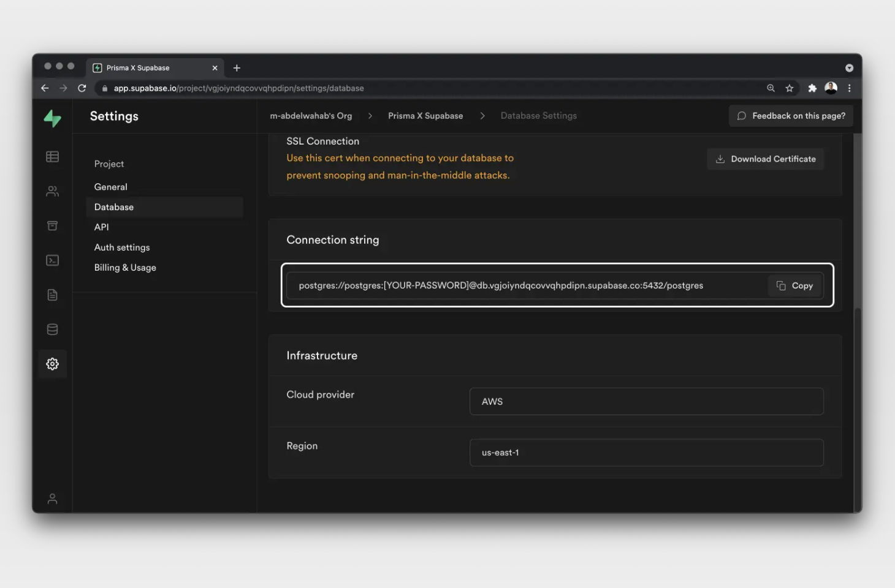Open the Docs document sidebar icon
Image resolution: width=895 pixels, height=588 pixels.
click(x=53, y=295)
